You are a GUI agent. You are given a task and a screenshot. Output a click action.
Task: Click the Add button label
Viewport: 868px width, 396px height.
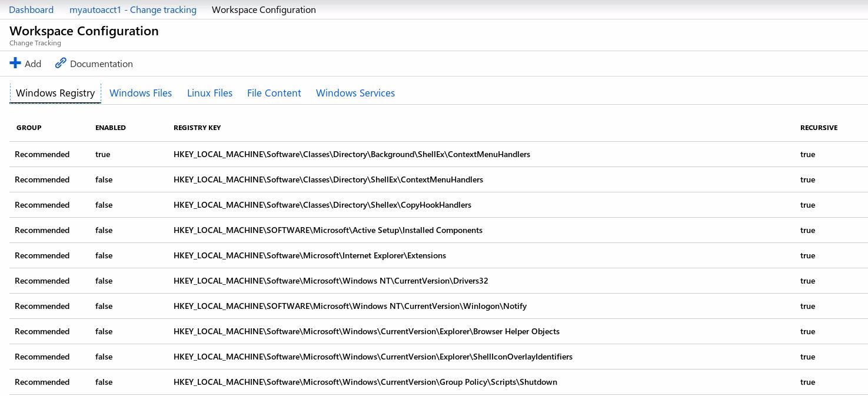point(33,64)
